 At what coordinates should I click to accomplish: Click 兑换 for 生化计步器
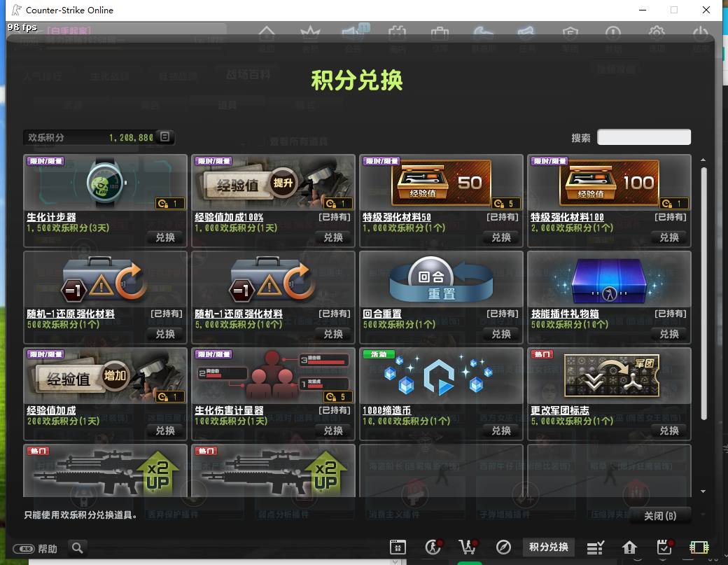tap(164, 238)
